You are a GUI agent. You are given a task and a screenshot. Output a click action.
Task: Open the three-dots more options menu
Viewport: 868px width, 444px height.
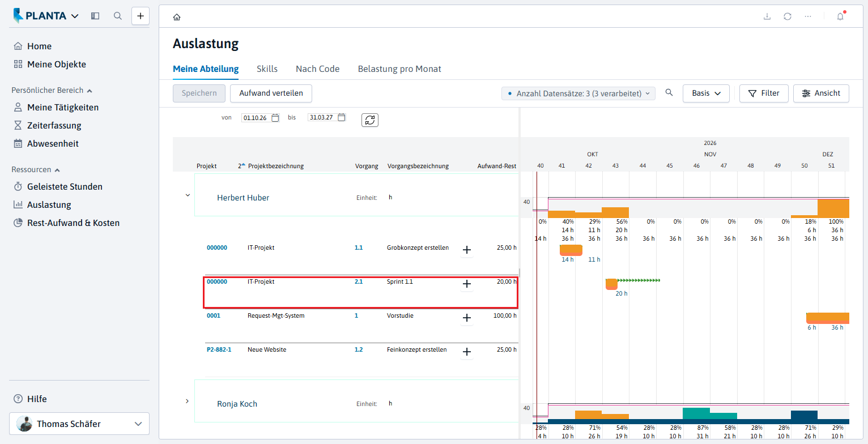808,16
